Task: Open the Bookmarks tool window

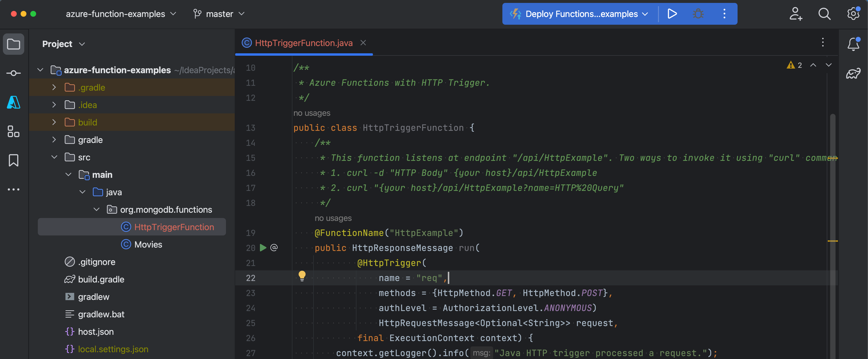Action: pos(14,160)
